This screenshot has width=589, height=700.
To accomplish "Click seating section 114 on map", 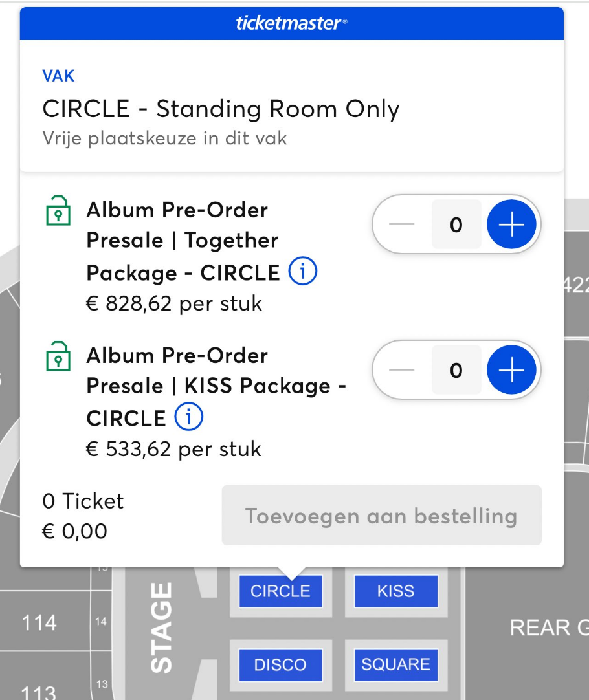I will click(39, 623).
